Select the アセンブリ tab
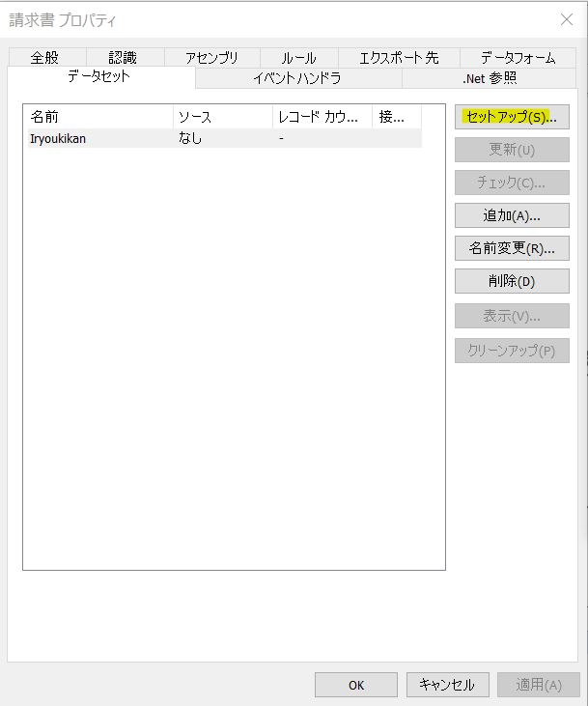 click(x=212, y=58)
